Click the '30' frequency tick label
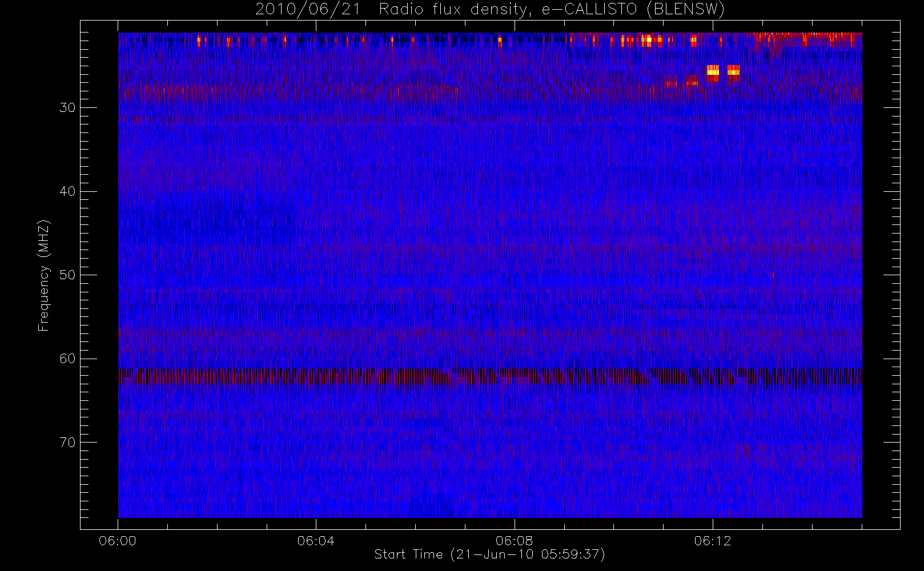Viewport: 924px width, 571px height. [x=67, y=107]
